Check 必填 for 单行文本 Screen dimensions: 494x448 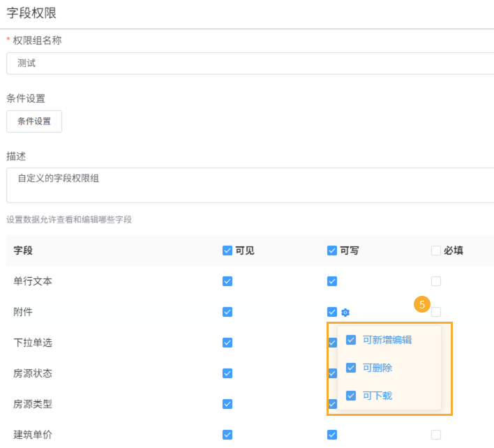[x=436, y=281]
